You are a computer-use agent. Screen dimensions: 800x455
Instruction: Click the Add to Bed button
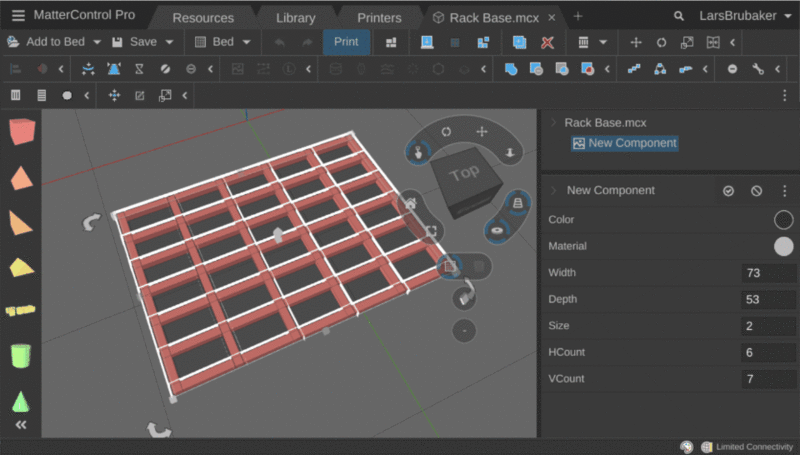(46, 42)
